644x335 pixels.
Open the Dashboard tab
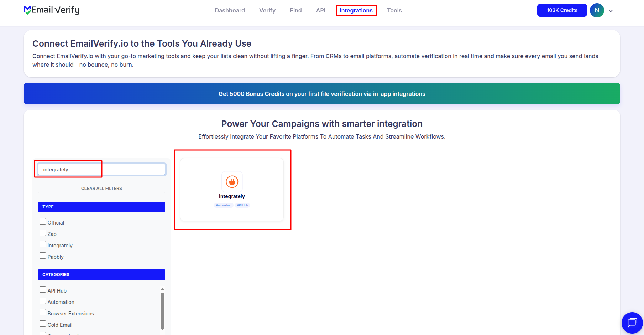[230, 10]
